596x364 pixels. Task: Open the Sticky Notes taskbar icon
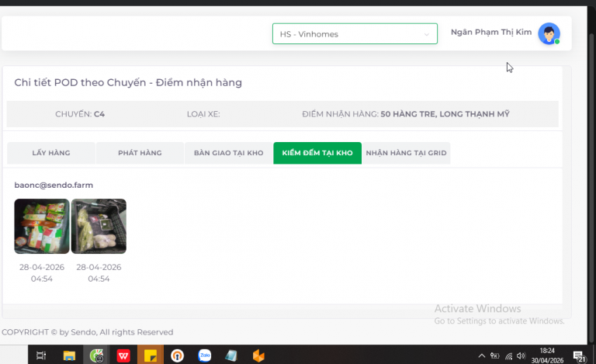click(151, 355)
